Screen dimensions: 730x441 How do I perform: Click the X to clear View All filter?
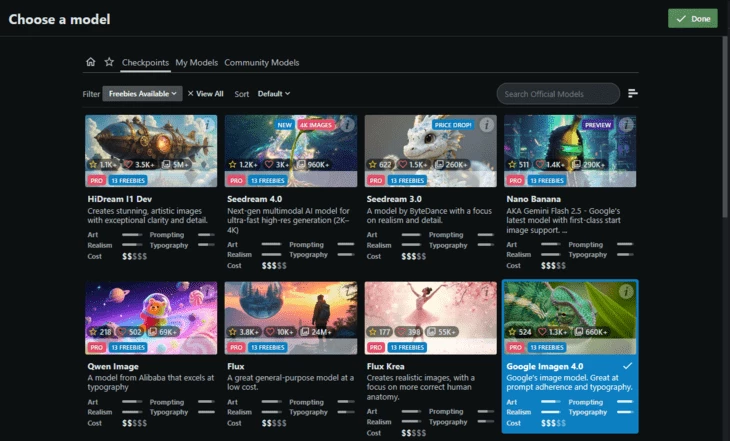point(191,93)
